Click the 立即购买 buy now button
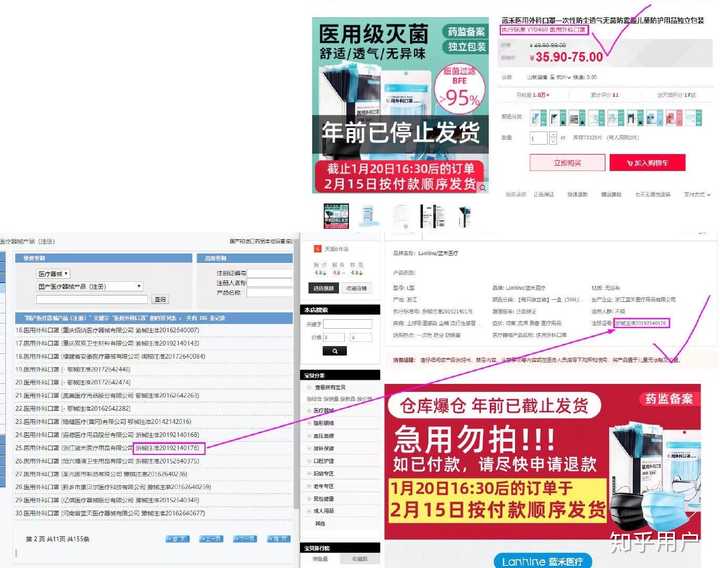Image resolution: width=720 pixels, height=568 pixels. (x=567, y=163)
